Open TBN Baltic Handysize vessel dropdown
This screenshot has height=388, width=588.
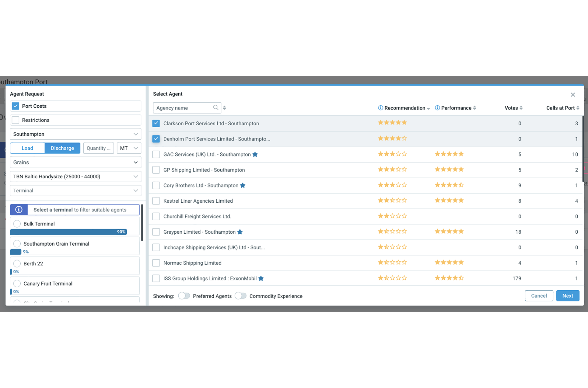[75, 177]
